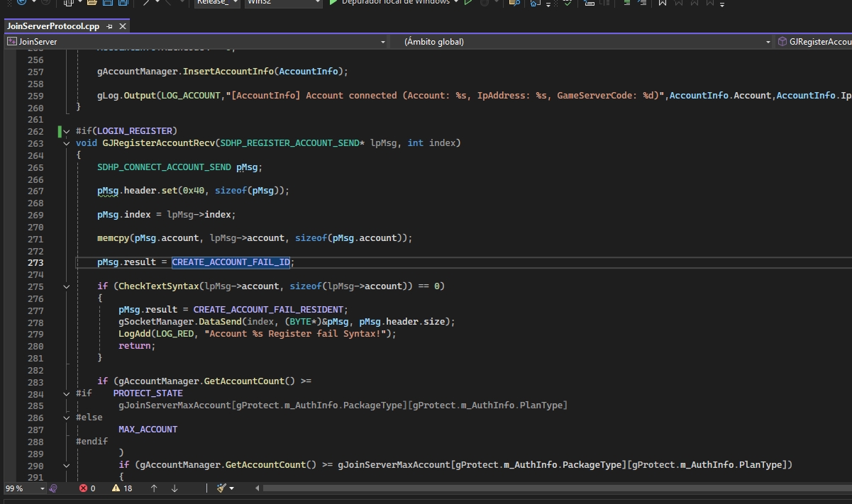Close the JoinServerProtocol.cpp tab

pos(122,26)
